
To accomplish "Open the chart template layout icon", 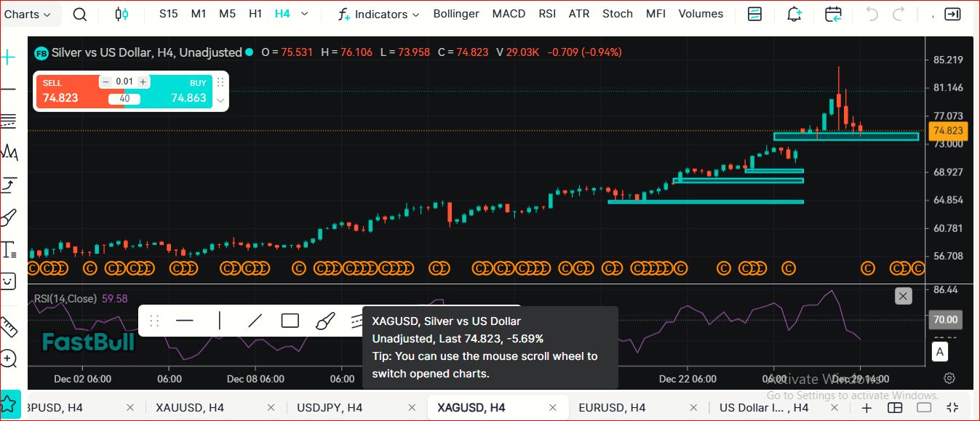I will point(755,15).
